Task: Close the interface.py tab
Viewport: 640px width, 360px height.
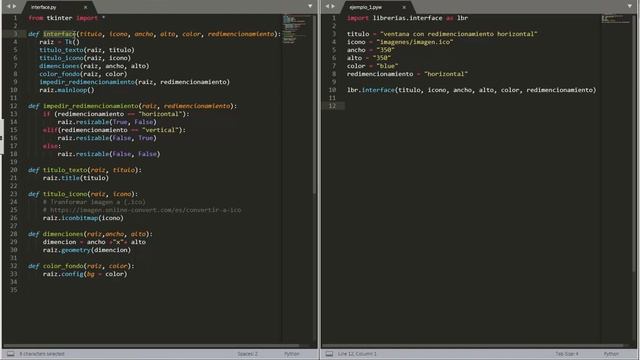Action: pos(85,7)
